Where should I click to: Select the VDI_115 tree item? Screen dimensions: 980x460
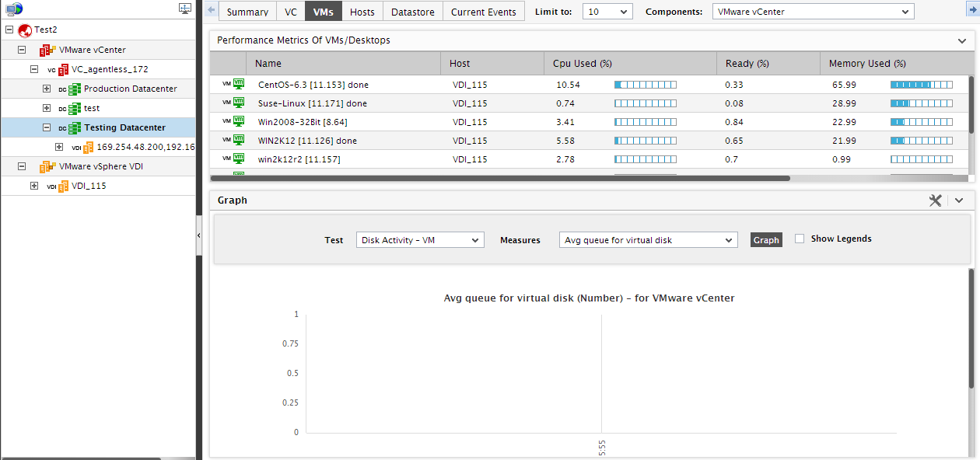(89, 186)
